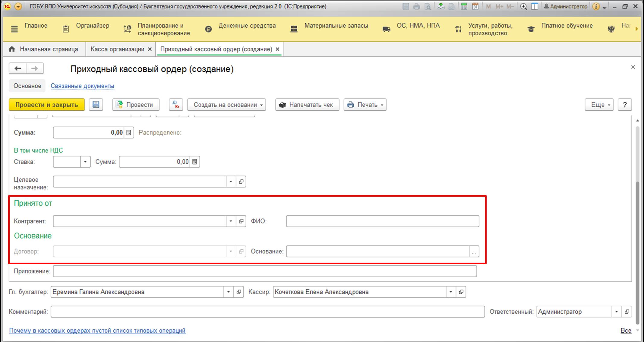Open the Связанные документы link

coord(82,86)
